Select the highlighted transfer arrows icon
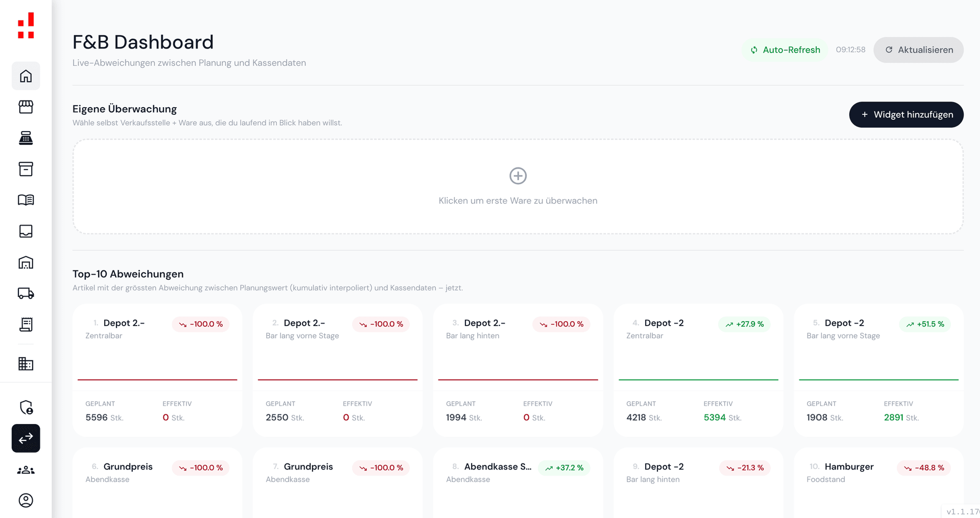Image resolution: width=980 pixels, height=518 pixels. (26, 438)
